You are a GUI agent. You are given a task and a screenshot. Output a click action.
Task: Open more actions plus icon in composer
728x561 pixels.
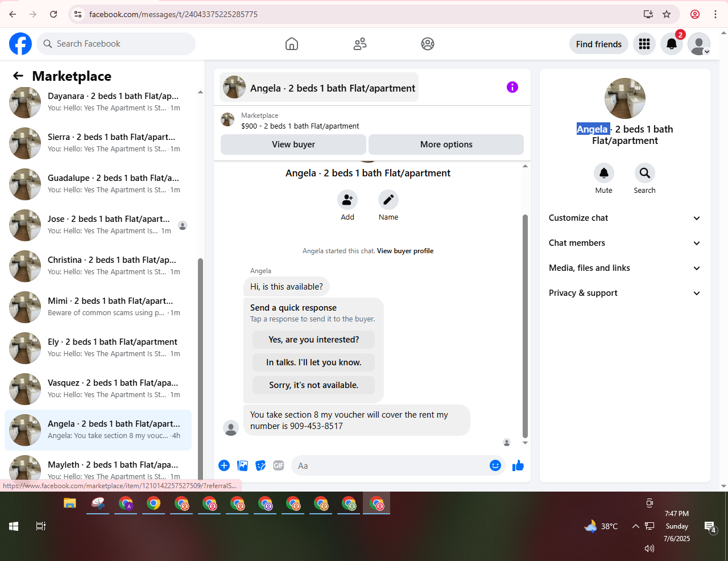224,465
